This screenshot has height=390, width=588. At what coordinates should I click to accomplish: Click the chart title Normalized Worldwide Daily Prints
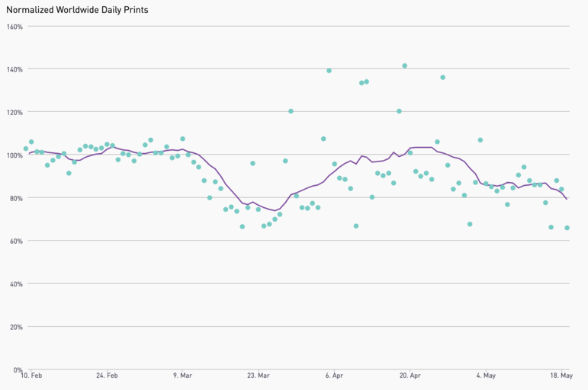[77, 10]
